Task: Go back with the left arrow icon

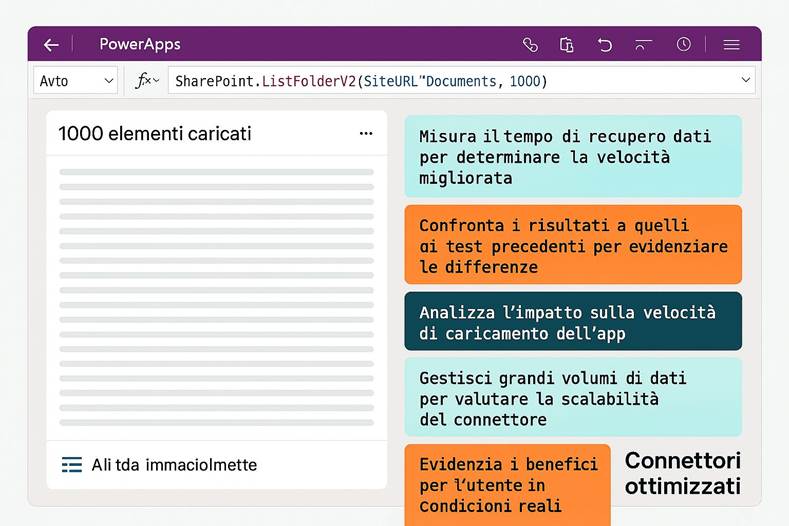Action: [51, 45]
